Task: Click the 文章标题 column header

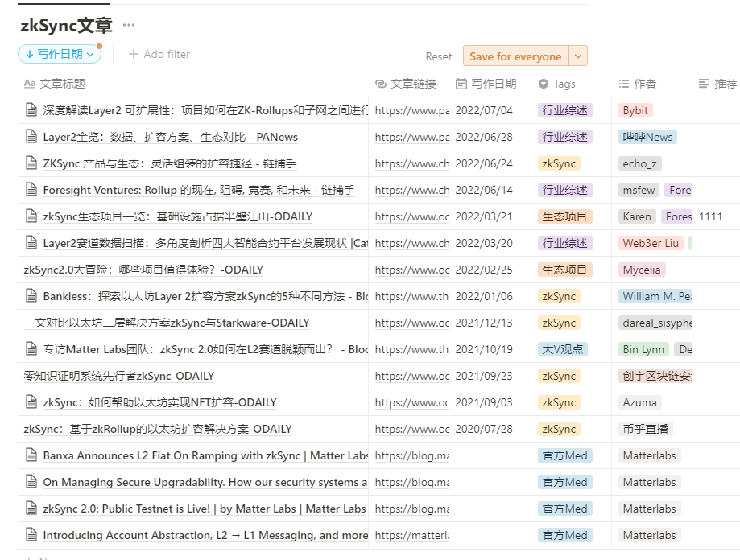Action: coord(55,84)
